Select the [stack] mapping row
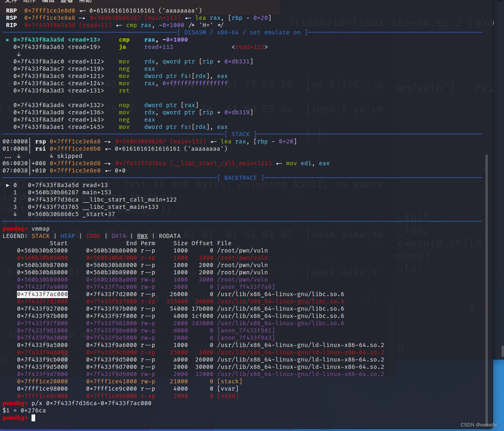This screenshot has width=504, height=431. [x=230, y=381]
